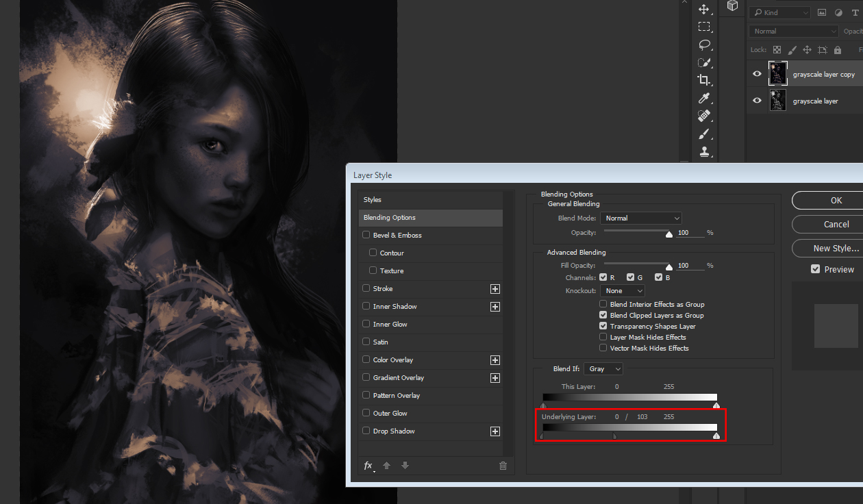Lock artboard nesting icon
863x504 pixels.
pyautogui.click(x=822, y=50)
